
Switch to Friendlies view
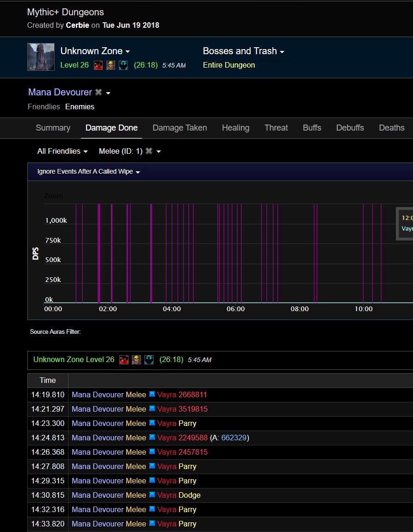point(44,107)
